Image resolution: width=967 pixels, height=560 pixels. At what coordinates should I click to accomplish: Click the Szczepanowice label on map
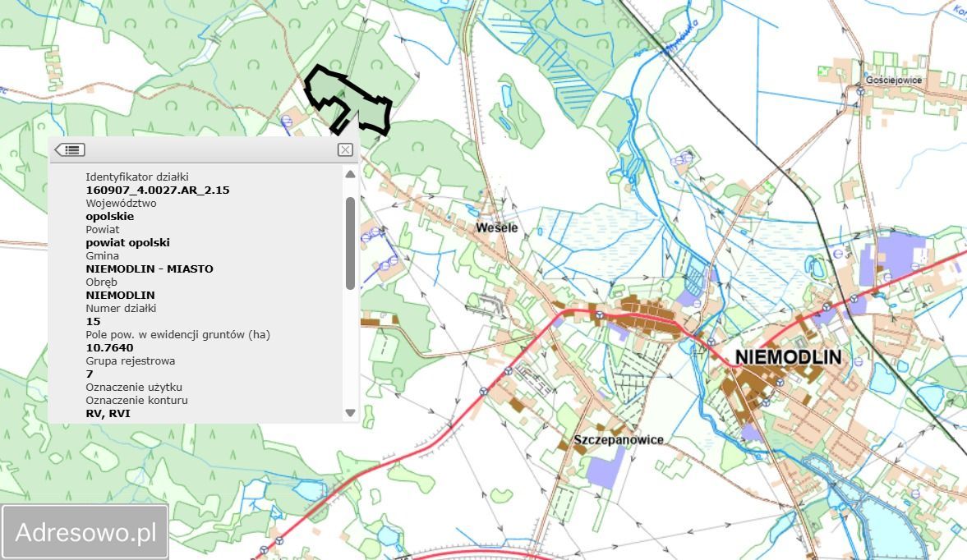point(619,440)
